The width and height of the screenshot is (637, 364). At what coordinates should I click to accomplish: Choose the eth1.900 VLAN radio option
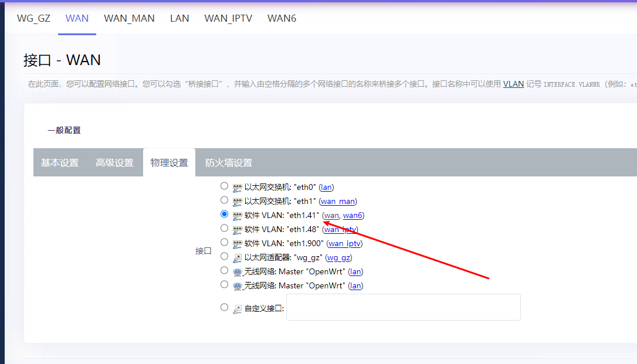pyautogui.click(x=224, y=242)
